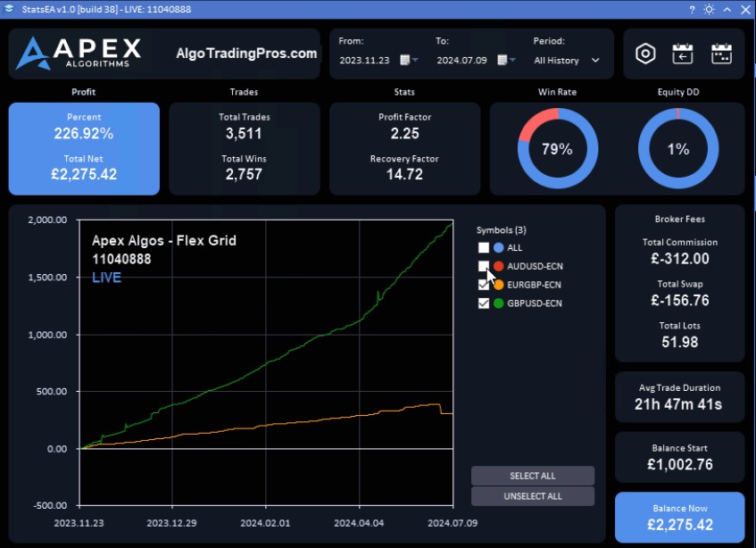Image resolution: width=756 pixels, height=548 pixels.
Task: Click the orange EURGBP-ECN color dot
Action: 499,285
